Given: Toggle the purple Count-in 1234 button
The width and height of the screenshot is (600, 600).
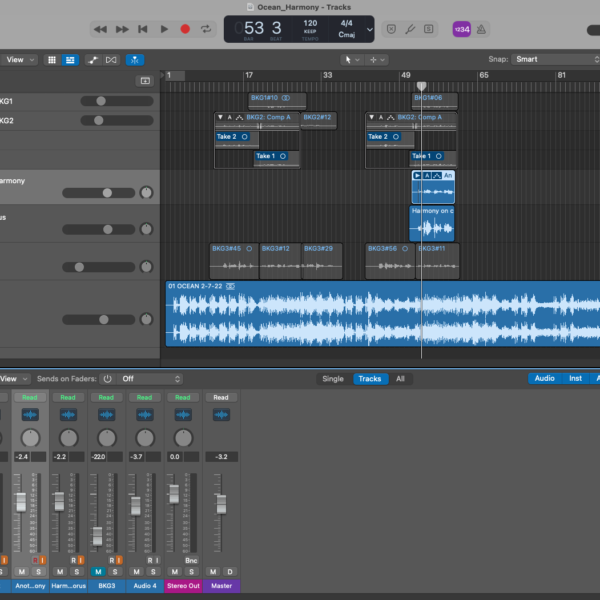Looking at the screenshot, I should pyautogui.click(x=462, y=29).
